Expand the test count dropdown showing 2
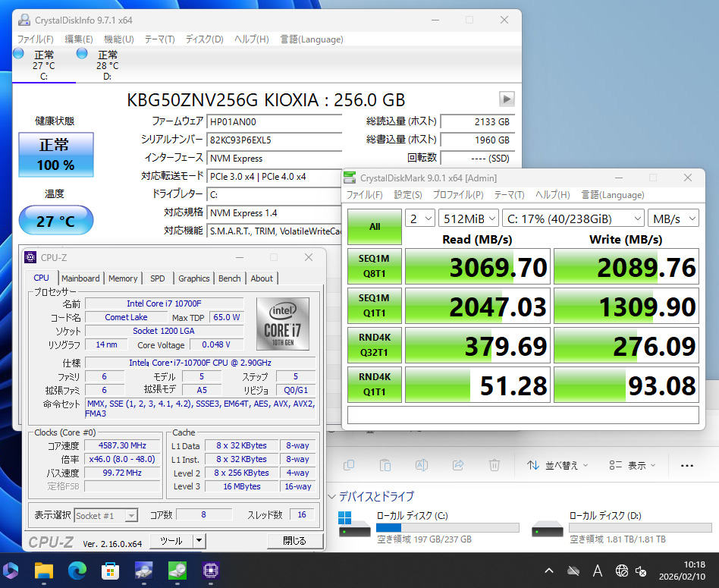The height and width of the screenshot is (588, 719). 419,219
